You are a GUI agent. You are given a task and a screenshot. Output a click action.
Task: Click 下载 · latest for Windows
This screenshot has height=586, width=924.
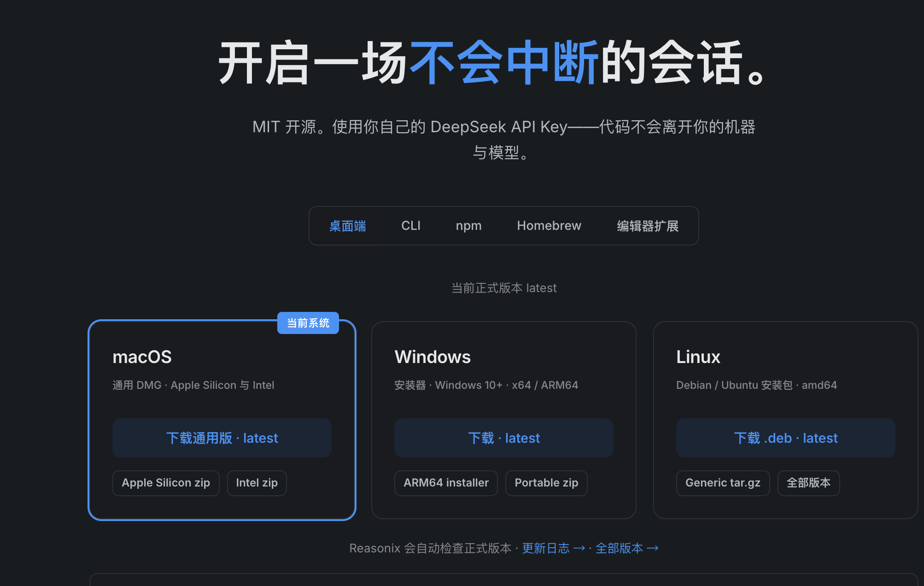point(504,438)
